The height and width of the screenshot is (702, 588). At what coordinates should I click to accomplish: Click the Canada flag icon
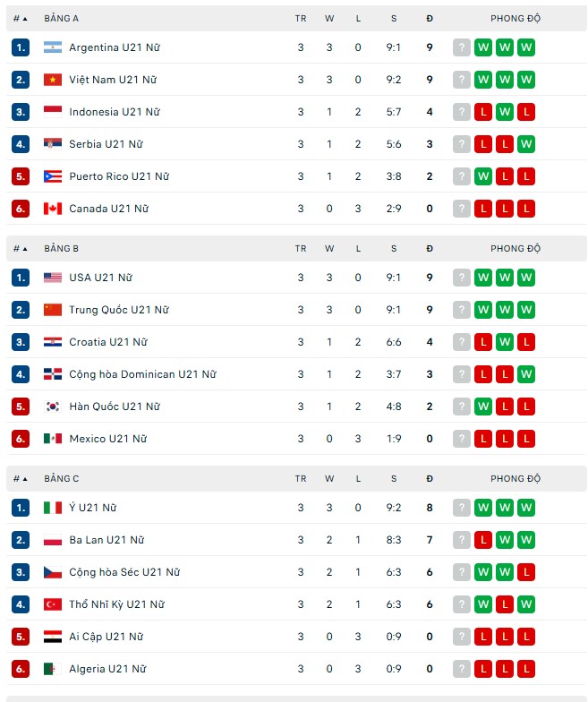52,209
